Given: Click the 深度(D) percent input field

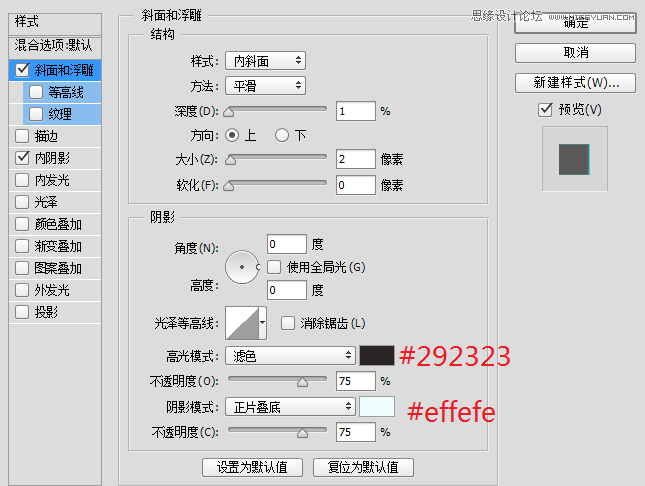Looking at the screenshot, I should [x=356, y=111].
